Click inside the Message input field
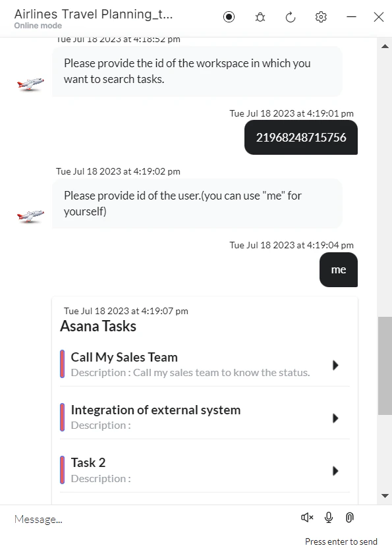Screen dimensions: 392x548 (132, 519)
